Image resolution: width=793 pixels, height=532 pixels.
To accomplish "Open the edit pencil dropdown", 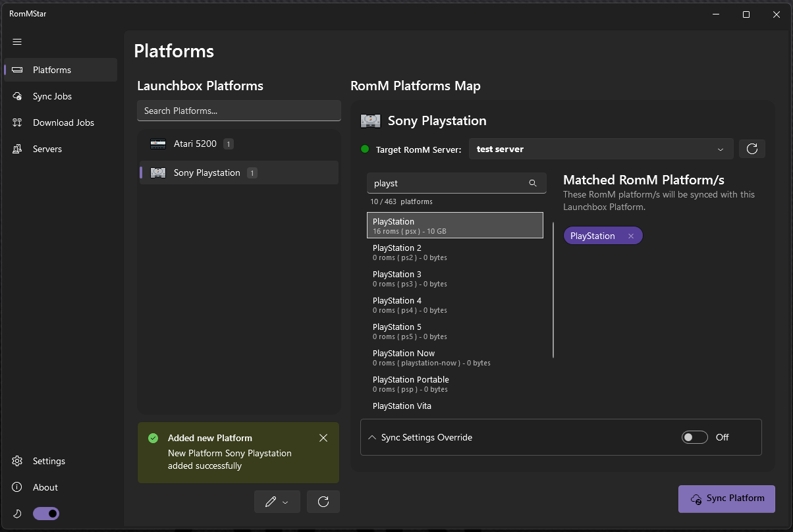I will [277, 502].
